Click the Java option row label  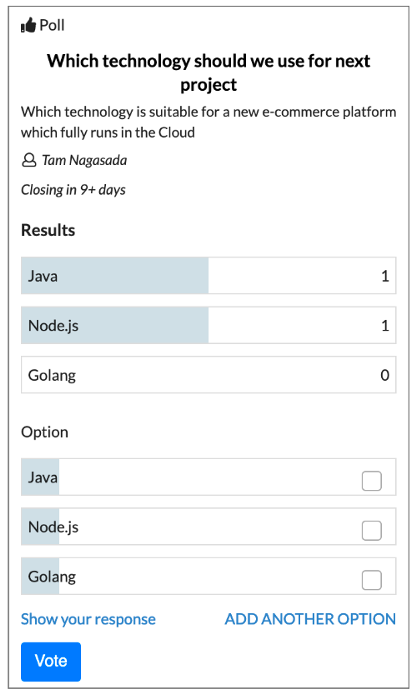43,477
